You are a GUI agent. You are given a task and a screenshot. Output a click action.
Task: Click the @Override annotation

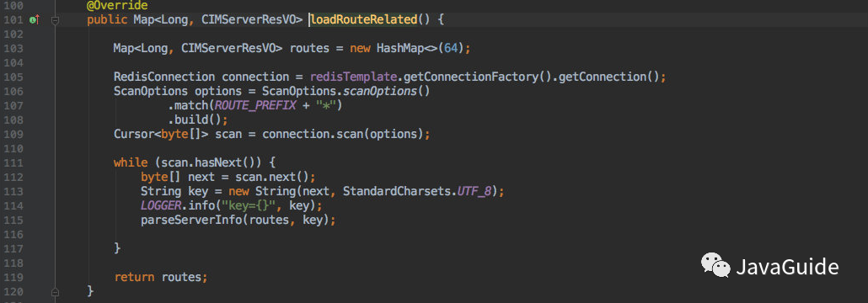click(117, 6)
